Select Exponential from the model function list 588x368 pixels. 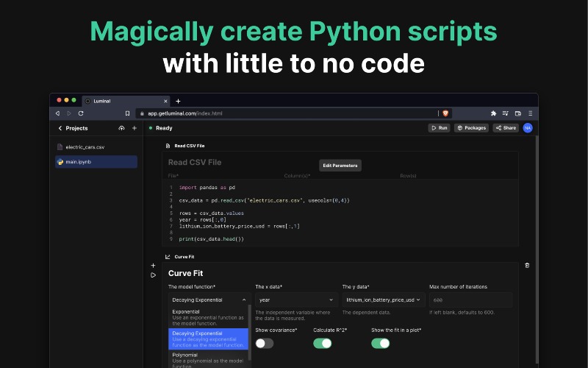click(209, 316)
